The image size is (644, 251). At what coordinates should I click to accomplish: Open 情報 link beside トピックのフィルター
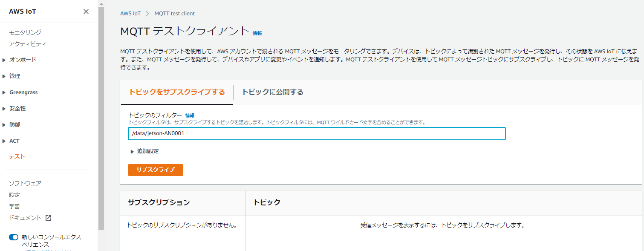(x=190, y=115)
